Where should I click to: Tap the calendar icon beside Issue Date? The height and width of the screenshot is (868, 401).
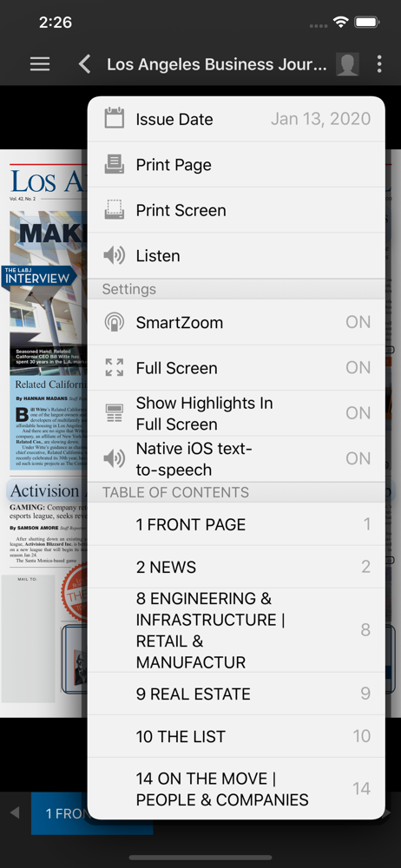pos(115,118)
